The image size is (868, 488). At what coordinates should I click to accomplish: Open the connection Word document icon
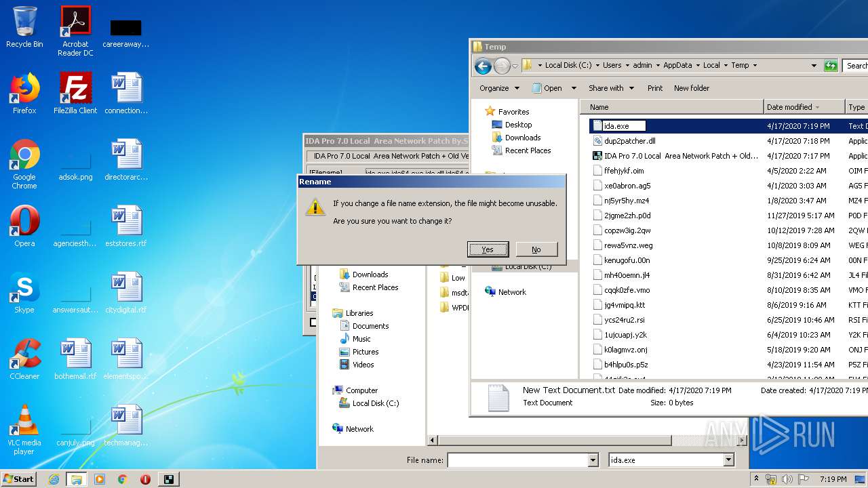[126, 94]
